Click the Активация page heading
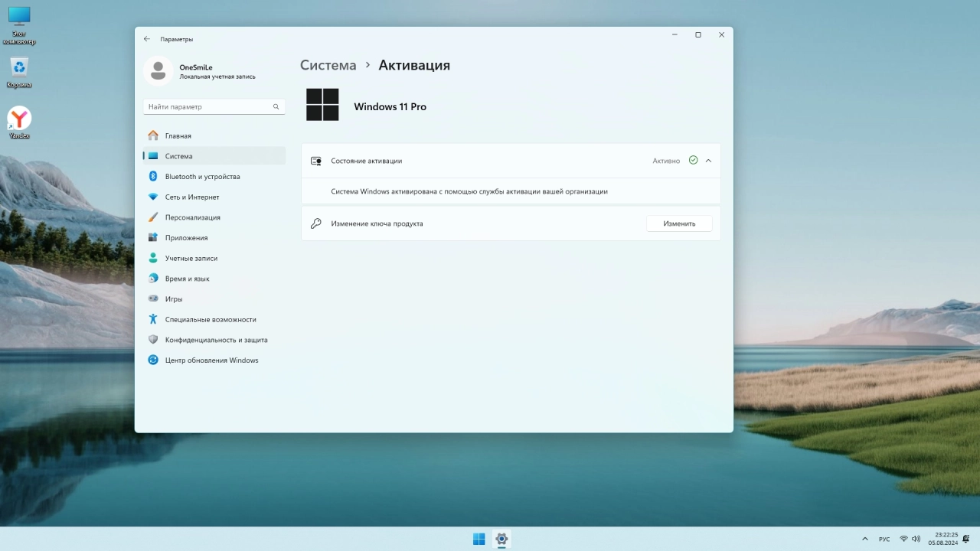 [414, 65]
